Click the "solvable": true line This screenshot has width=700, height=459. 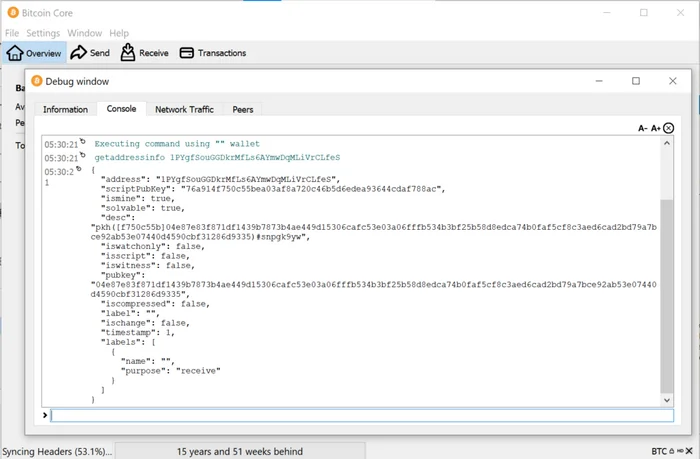tap(142, 208)
